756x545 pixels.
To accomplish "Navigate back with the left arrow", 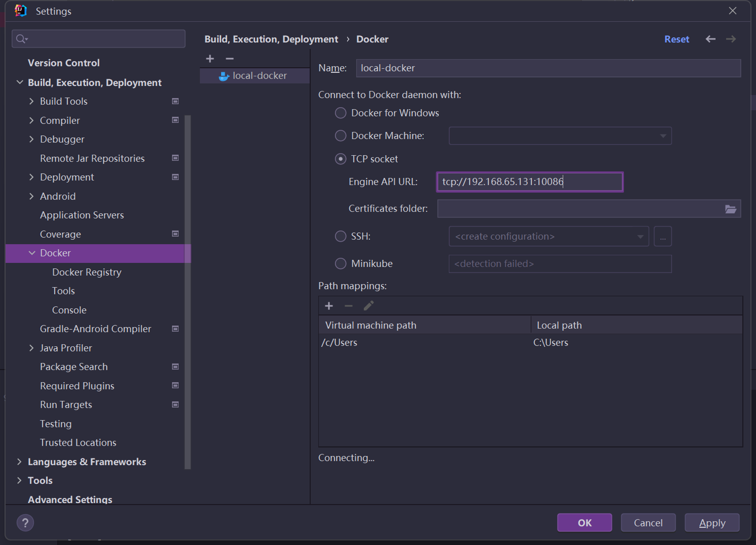I will (710, 39).
